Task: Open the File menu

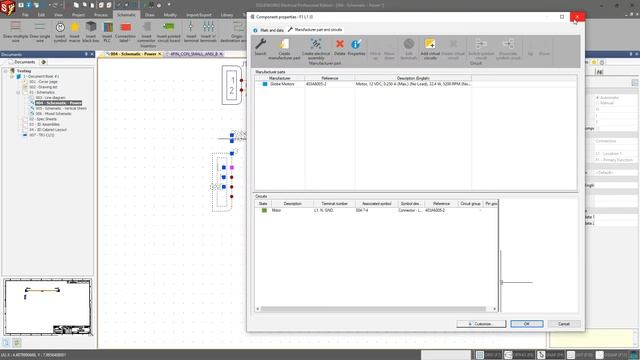Action: [x=25, y=15]
